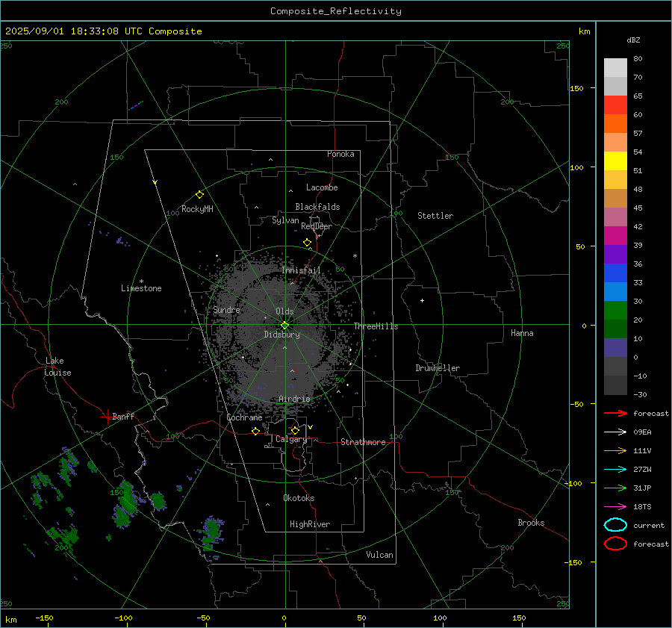This screenshot has width=672, height=628.
Task: Click the Brooks town label
Action: (x=531, y=523)
